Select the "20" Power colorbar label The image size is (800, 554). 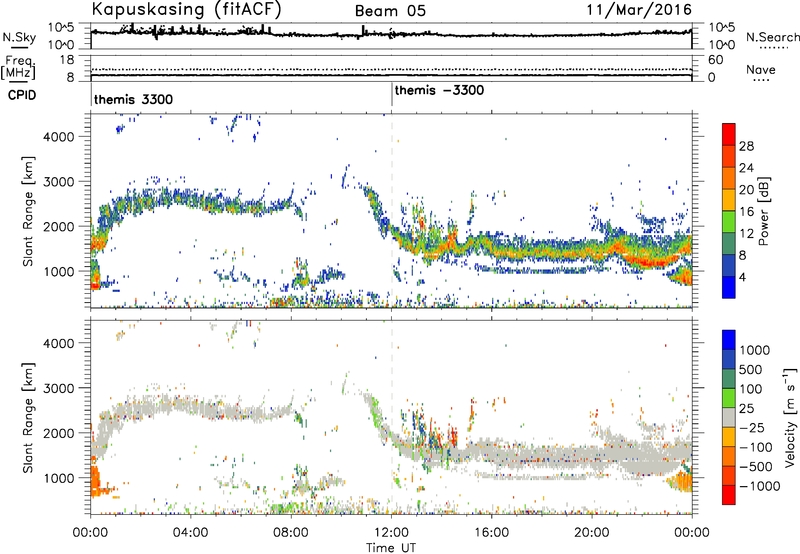tap(746, 190)
